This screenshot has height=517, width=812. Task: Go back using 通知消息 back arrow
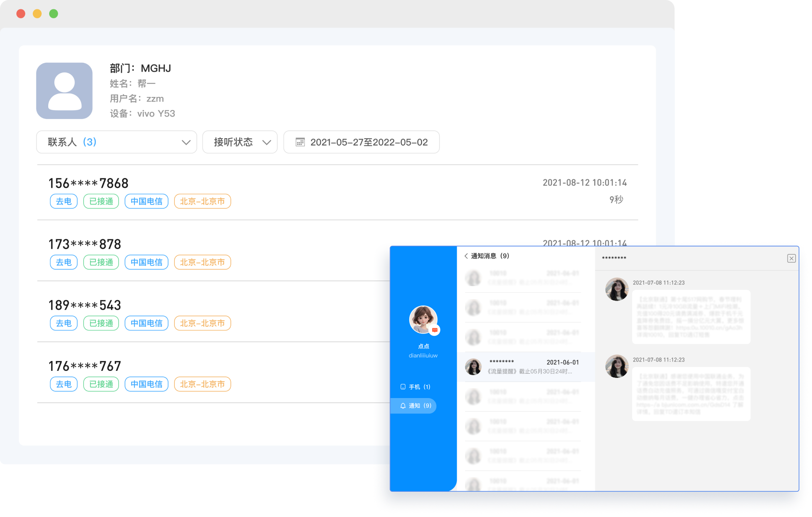466,256
